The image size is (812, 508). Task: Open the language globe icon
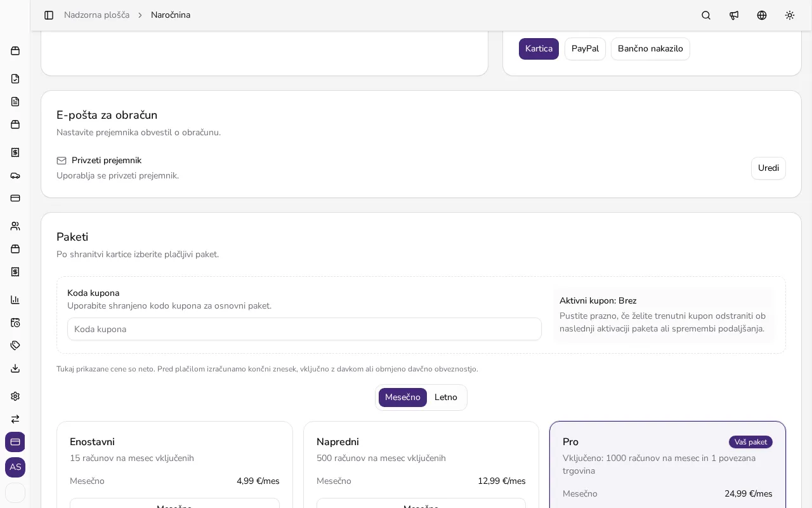click(x=762, y=15)
